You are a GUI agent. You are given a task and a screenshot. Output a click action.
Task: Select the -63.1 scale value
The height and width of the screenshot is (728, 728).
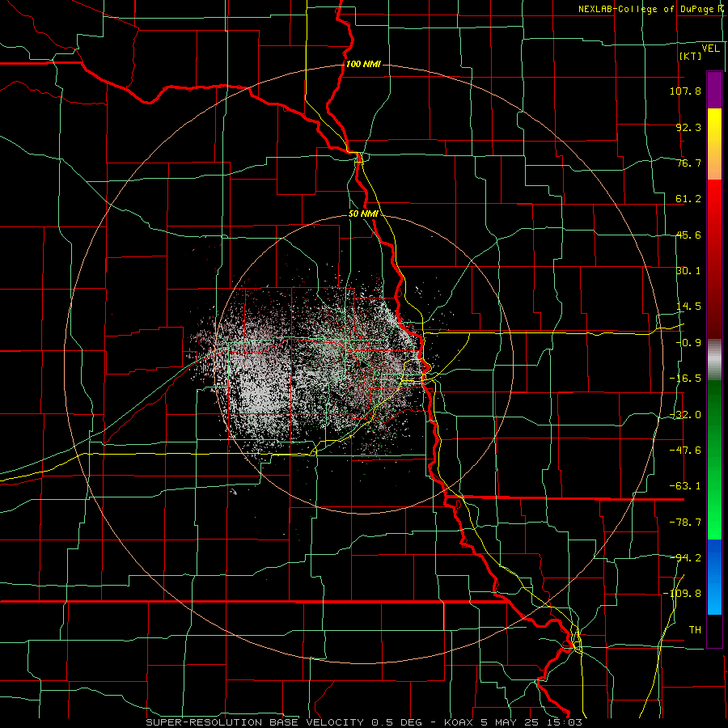(685, 486)
